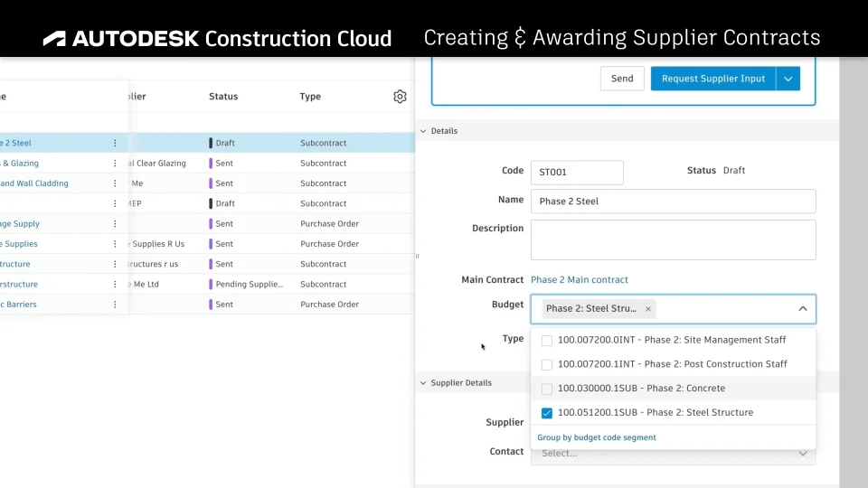Image resolution: width=868 pixels, height=488 pixels.
Task: Open the more menu for Phase 2 Steel row
Action: click(115, 143)
